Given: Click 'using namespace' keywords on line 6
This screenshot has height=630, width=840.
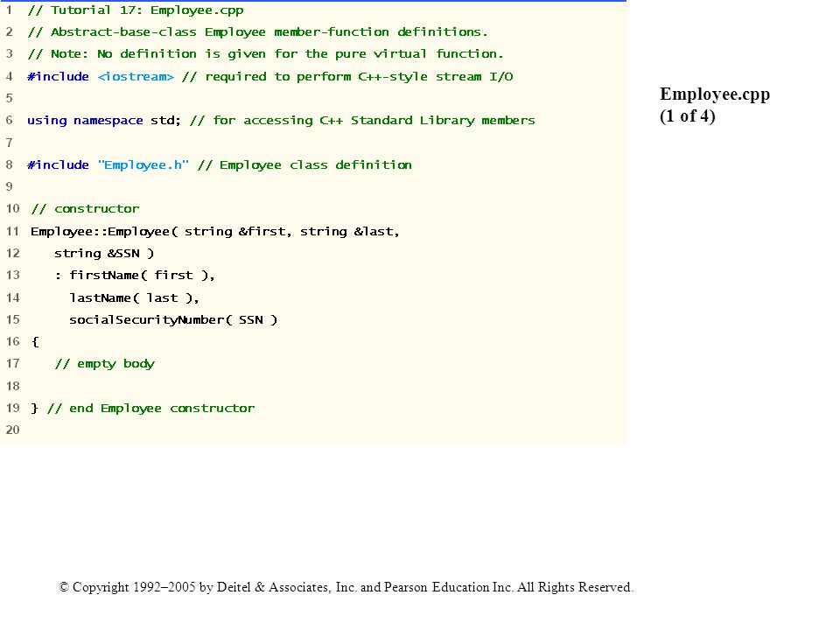Looking at the screenshot, I should pos(85,121).
